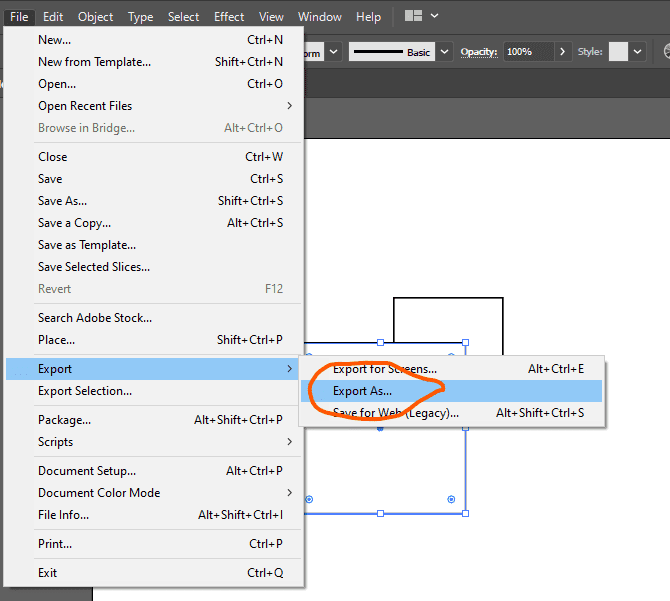Image resolution: width=670 pixels, height=601 pixels.
Task: Click the Opacity 100% input field
Action: (x=529, y=52)
